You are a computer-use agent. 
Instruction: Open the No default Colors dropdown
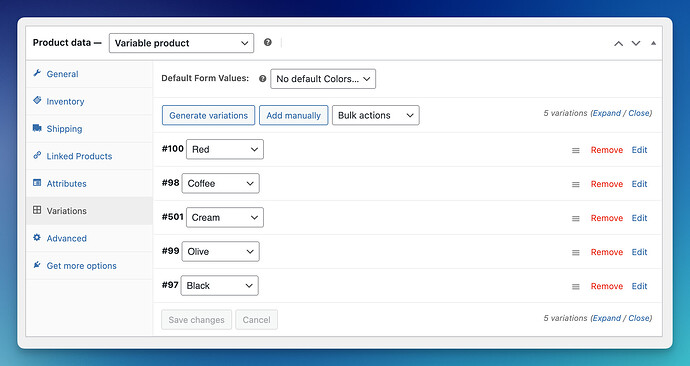click(x=323, y=79)
